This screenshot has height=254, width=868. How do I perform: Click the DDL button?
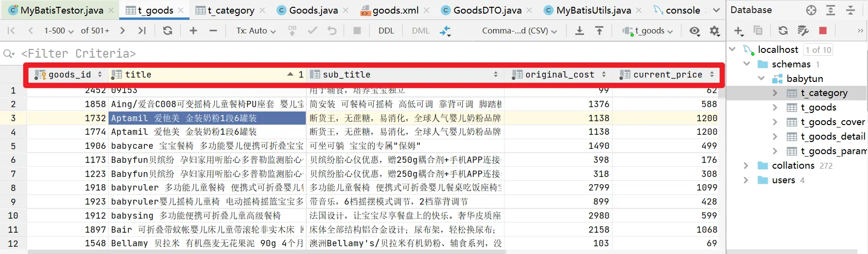pyautogui.click(x=386, y=31)
